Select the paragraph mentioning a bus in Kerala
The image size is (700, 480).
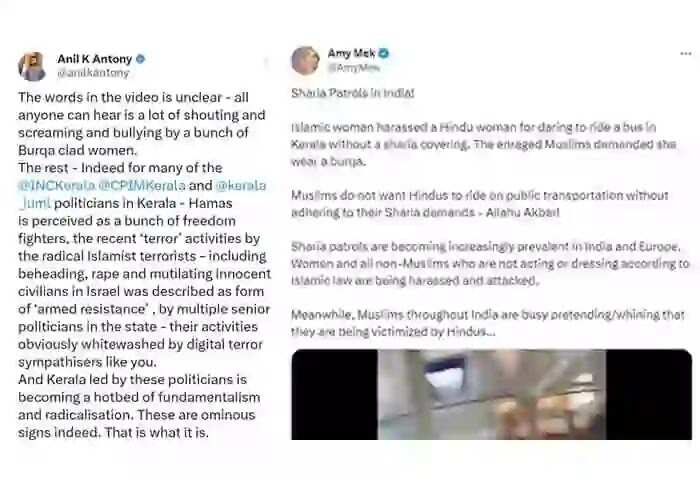click(483, 144)
